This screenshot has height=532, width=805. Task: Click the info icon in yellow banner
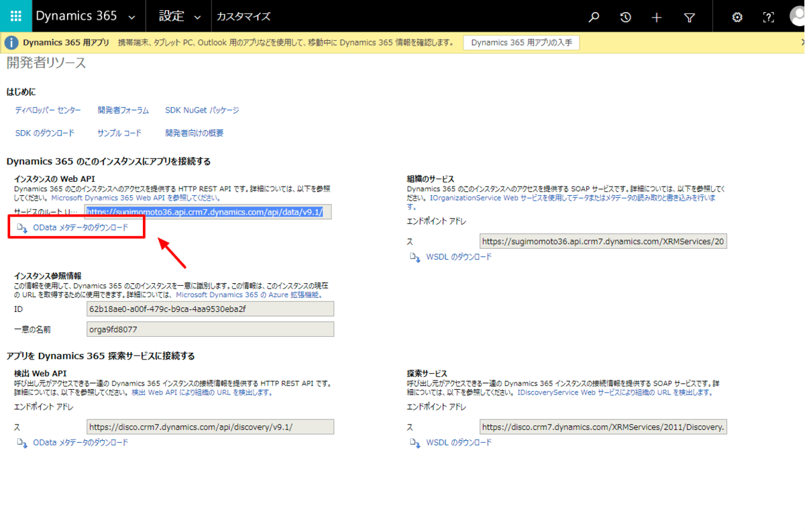[x=11, y=43]
